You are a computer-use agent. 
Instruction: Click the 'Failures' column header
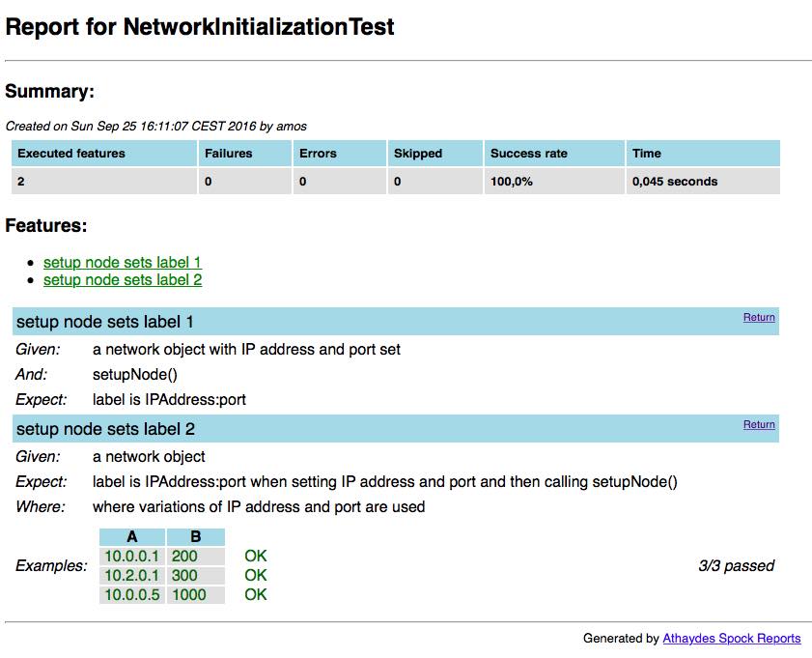(x=228, y=154)
